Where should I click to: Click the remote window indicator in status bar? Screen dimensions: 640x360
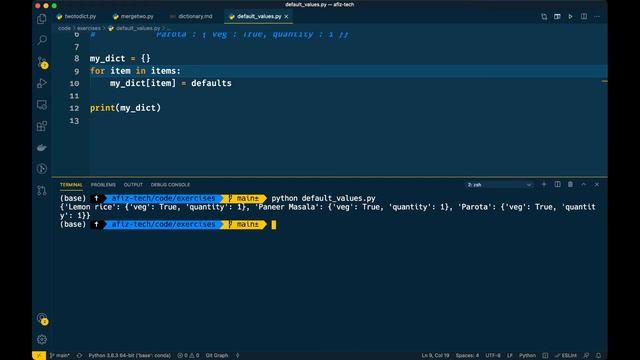point(39,356)
